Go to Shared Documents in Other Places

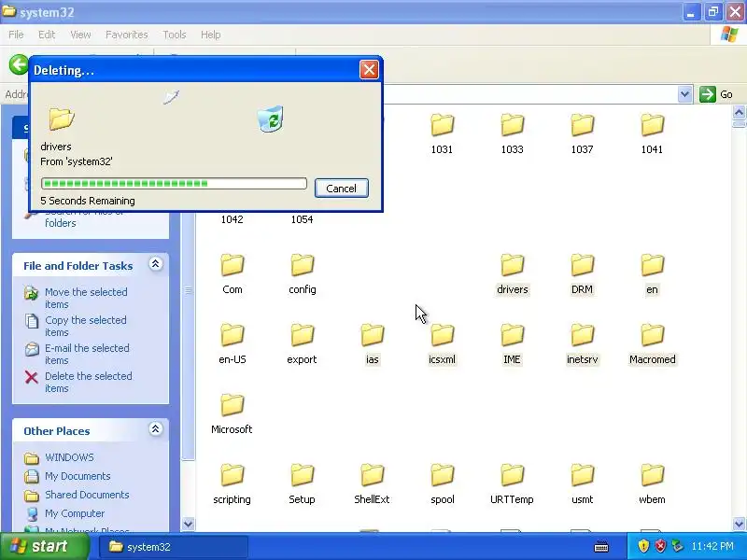87,495
